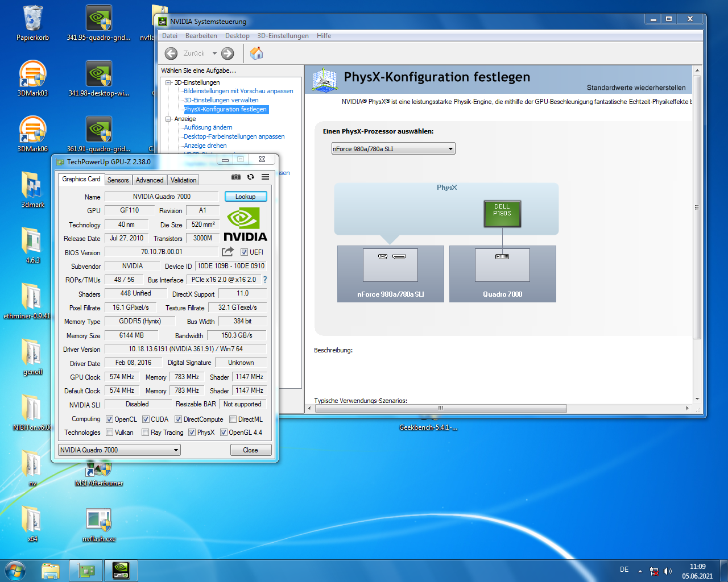Toggle the OpenGL 4.4 checkbox

coord(224,433)
